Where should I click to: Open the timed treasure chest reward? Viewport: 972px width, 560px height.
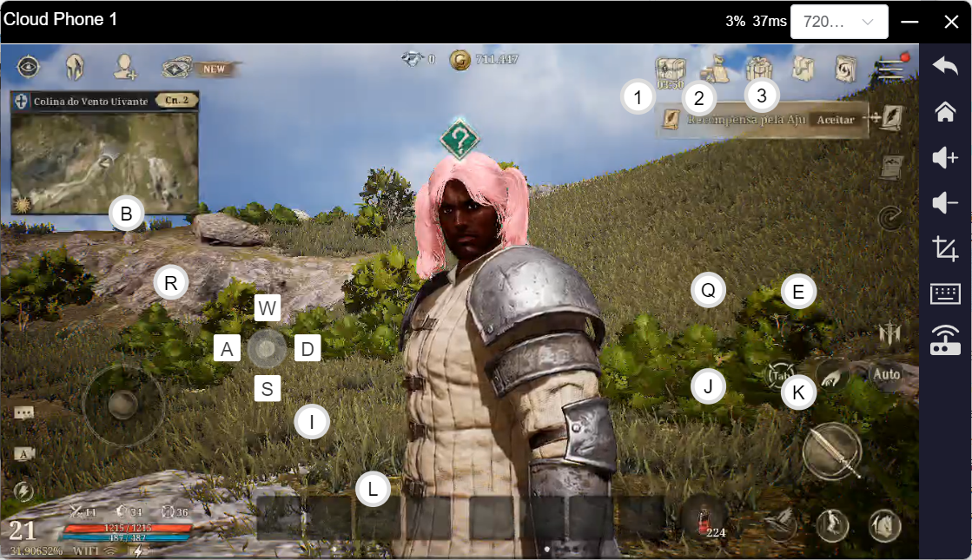[670, 72]
